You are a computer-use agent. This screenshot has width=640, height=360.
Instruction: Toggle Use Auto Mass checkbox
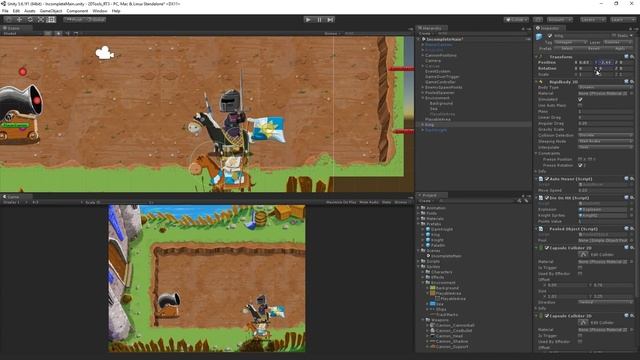[x=580, y=105]
